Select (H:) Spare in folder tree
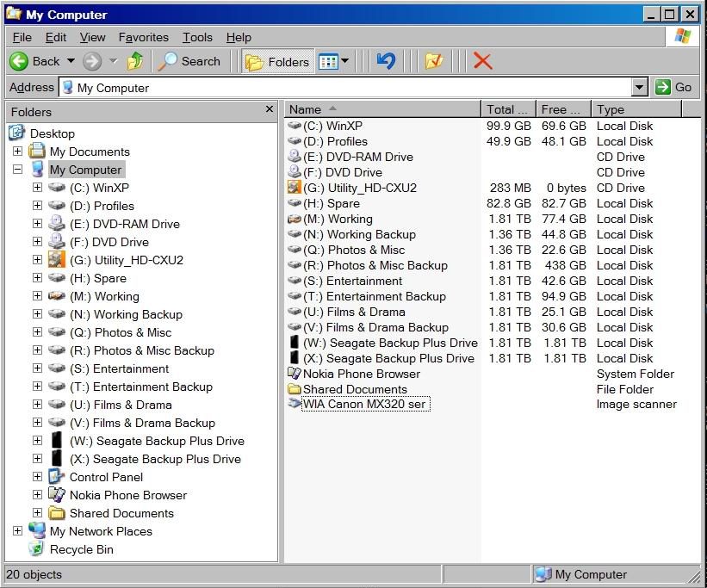The width and height of the screenshot is (707, 588). point(98,278)
